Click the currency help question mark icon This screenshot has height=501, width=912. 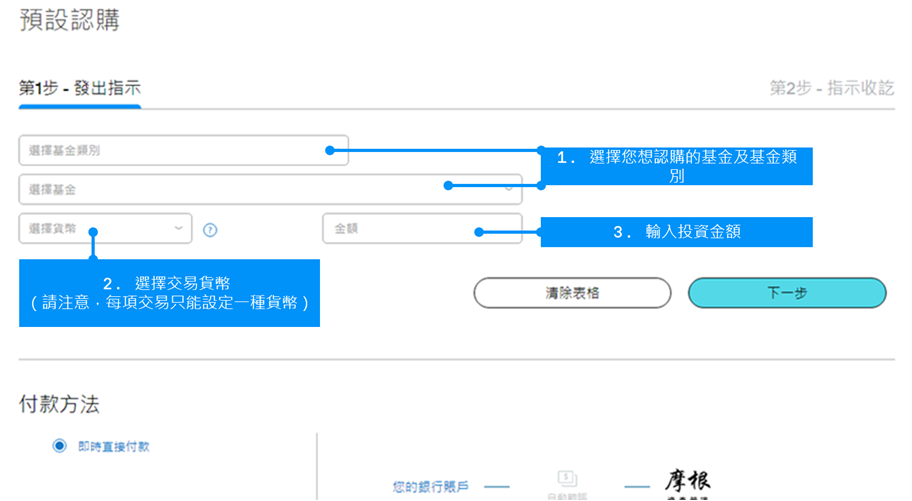(x=210, y=229)
